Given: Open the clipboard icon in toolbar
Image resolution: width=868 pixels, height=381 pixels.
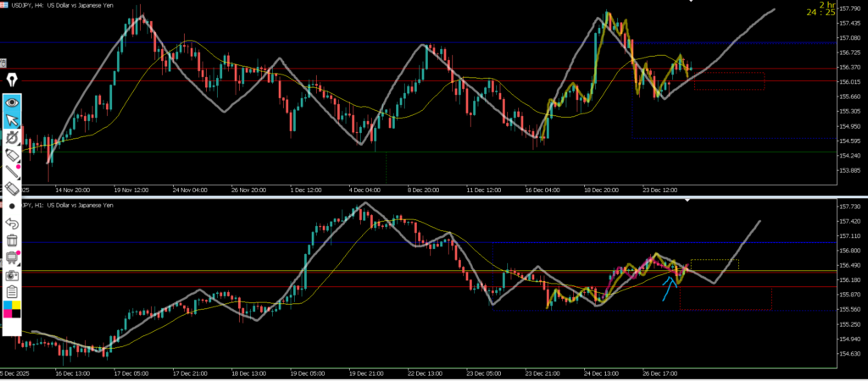Looking at the screenshot, I should pyautogui.click(x=13, y=292).
